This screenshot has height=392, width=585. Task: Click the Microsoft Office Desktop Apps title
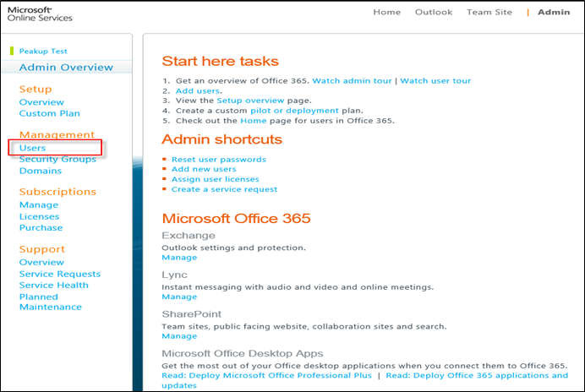243,354
